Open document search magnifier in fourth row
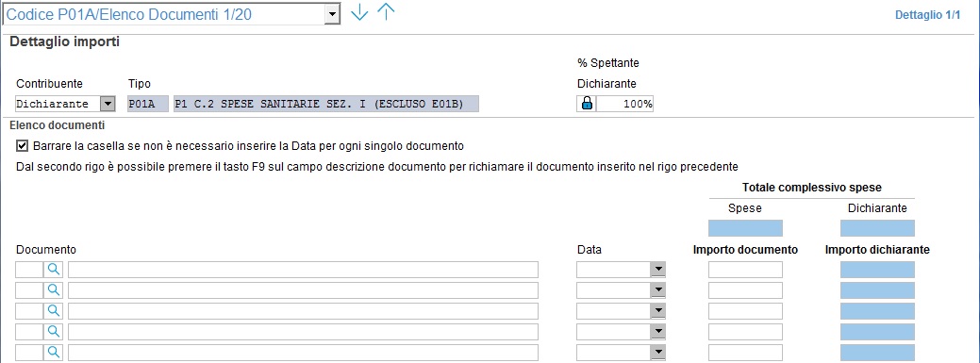This screenshot has height=363, width=980. click(x=54, y=331)
